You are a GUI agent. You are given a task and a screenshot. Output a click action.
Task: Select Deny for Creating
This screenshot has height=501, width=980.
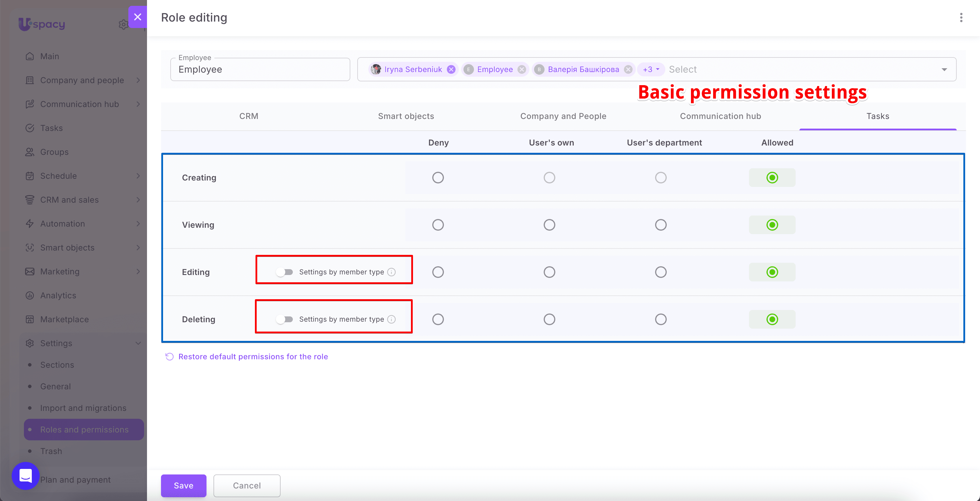pos(438,178)
